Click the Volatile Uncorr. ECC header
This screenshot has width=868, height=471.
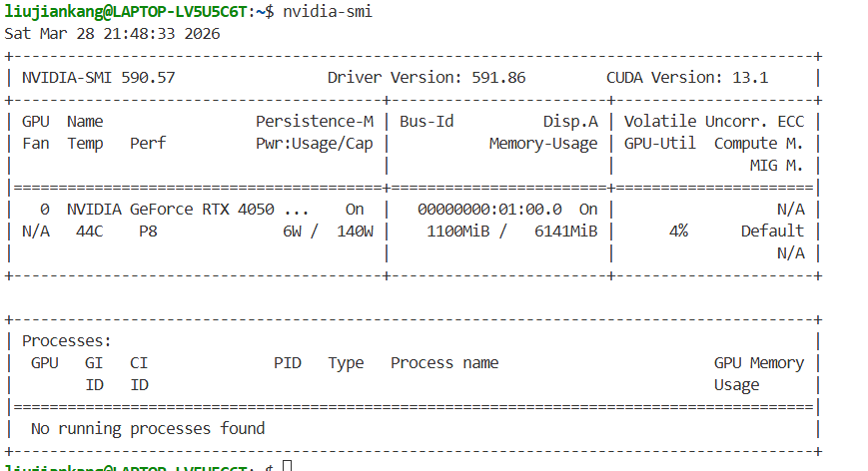coord(713,121)
